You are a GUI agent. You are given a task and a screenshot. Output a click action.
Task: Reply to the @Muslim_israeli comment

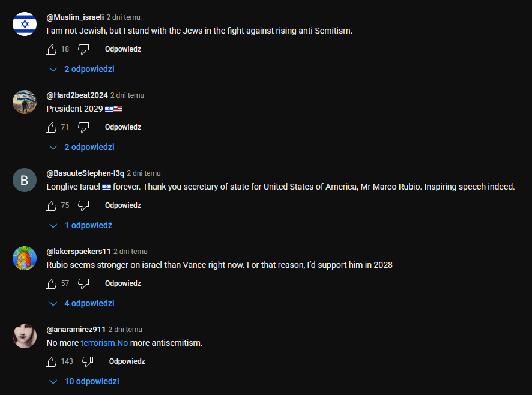pyautogui.click(x=123, y=49)
